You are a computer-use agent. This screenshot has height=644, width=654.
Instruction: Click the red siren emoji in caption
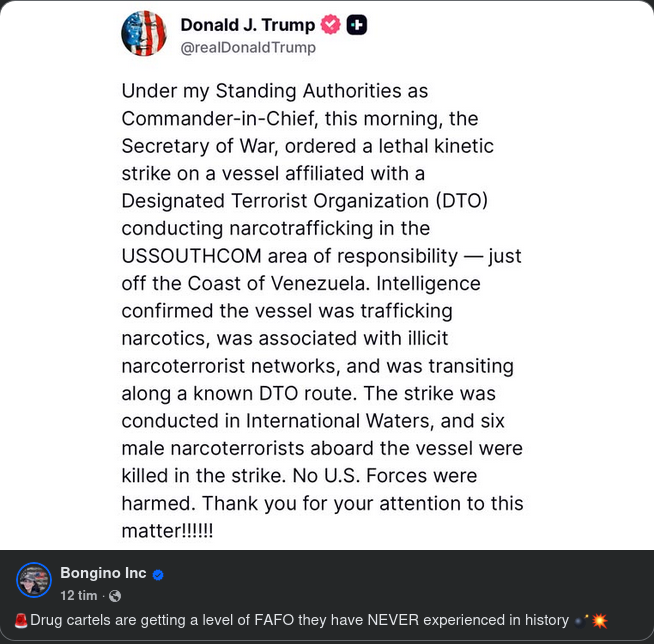pos(21,621)
